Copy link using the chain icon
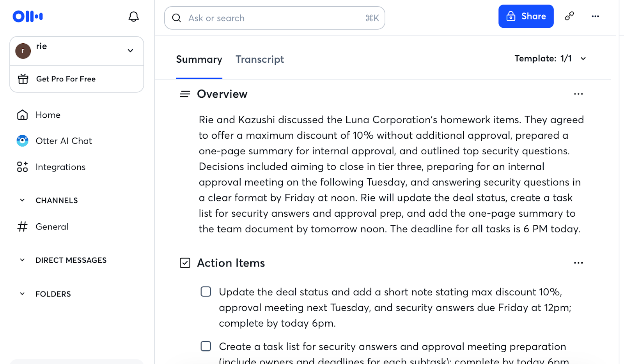This screenshot has width=624, height=364. pyautogui.click(x=569, y=16)
